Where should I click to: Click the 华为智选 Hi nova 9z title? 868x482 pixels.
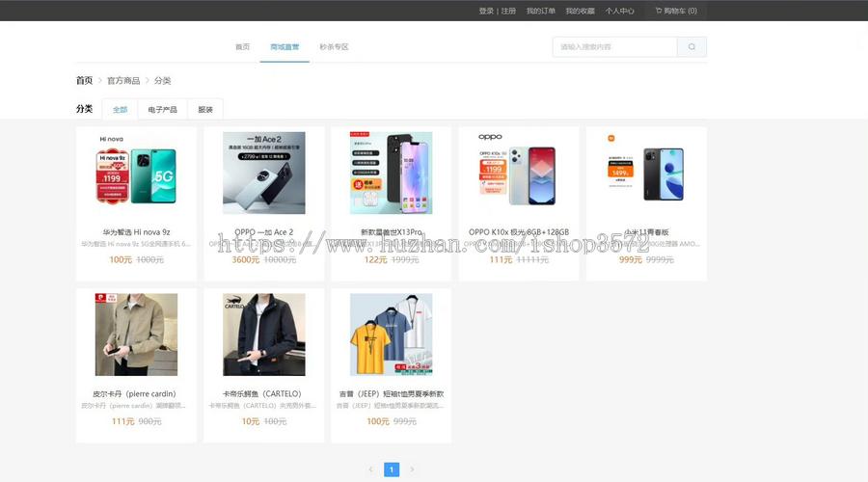click(136, 232)
